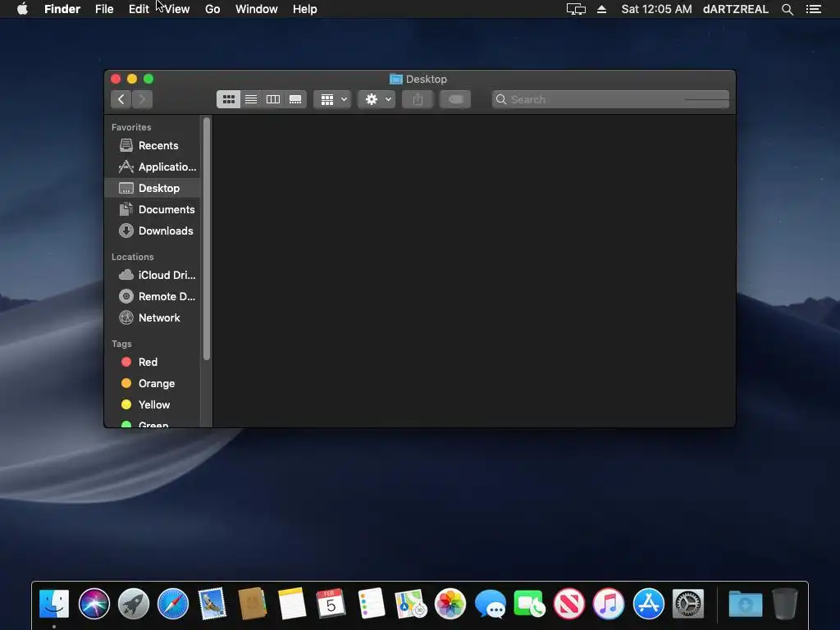Go back with the left chevron
The height and width of the screenshot is (630, 840).
coord(121,99)
